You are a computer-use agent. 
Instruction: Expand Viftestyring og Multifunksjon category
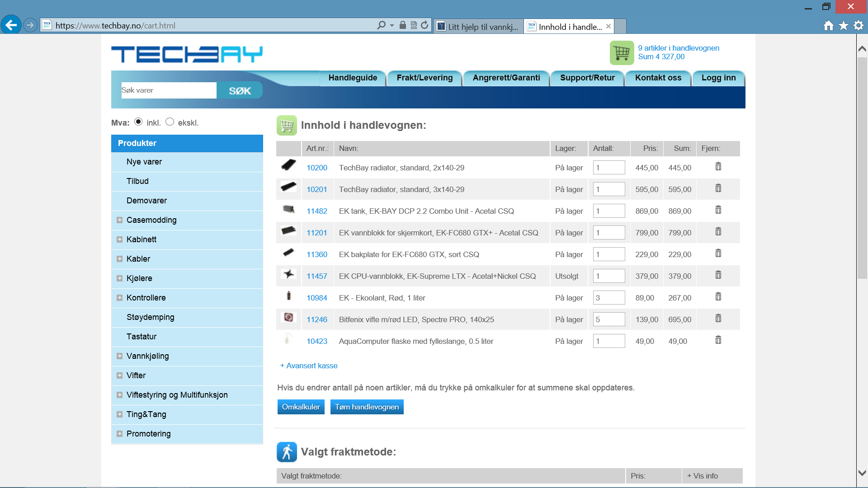(x=119, y=395)
